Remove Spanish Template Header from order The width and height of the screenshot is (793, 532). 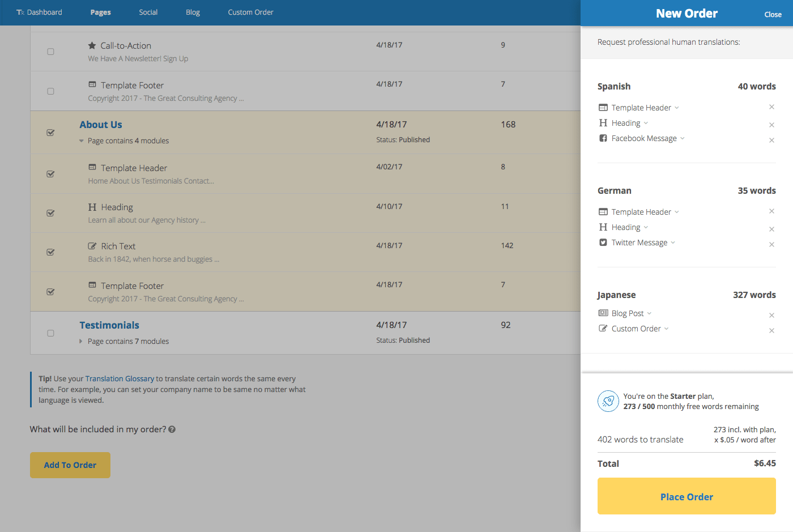click(771, 107)
